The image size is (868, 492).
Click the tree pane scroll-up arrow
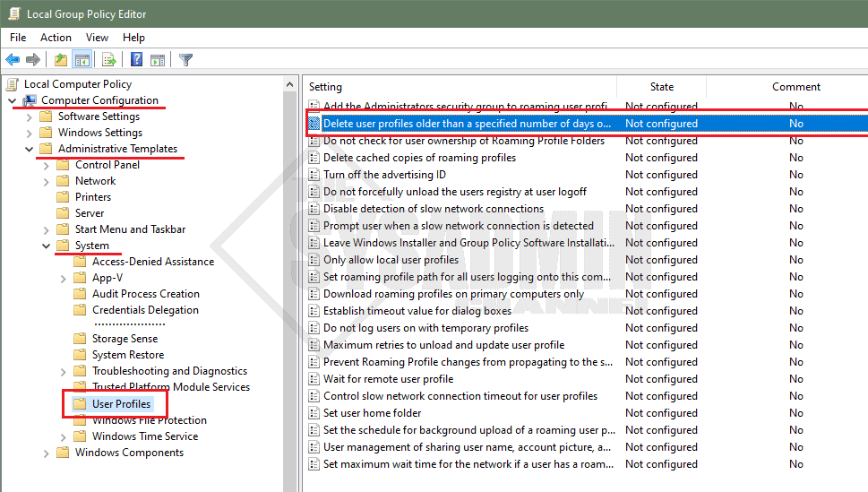289,84
